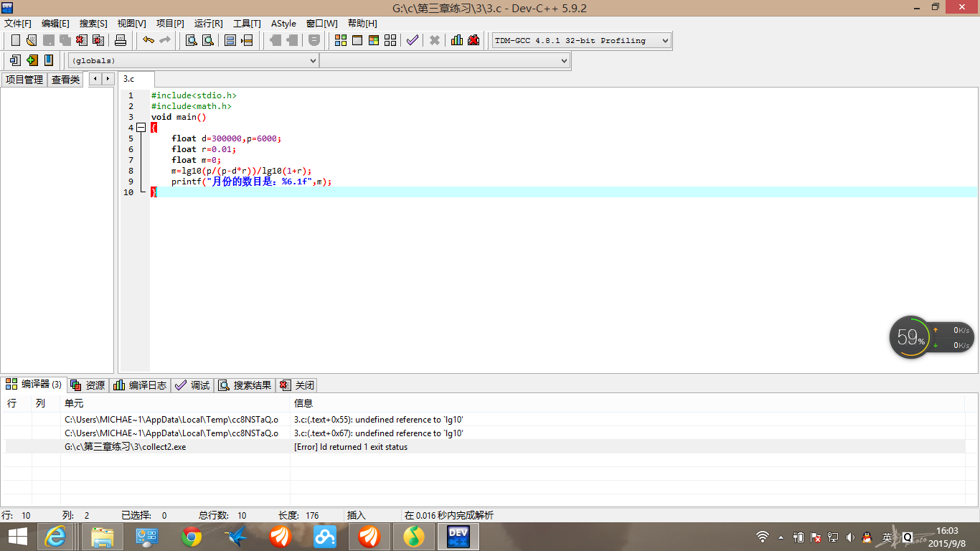The height and width of the screenshot is (551, 980).
Task: Switch to the 编译日志 bottom tab
Action: pyautogui.click(x=140, y=385)
